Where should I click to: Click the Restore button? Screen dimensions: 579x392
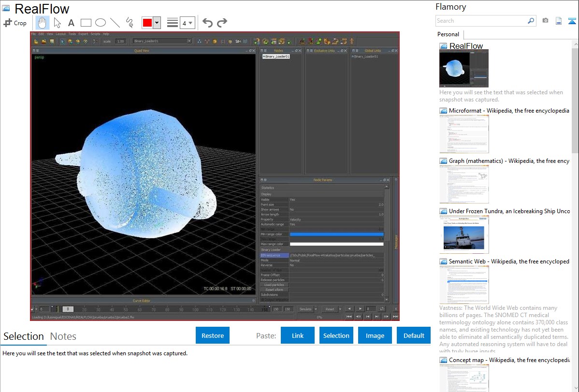point(213,335)
